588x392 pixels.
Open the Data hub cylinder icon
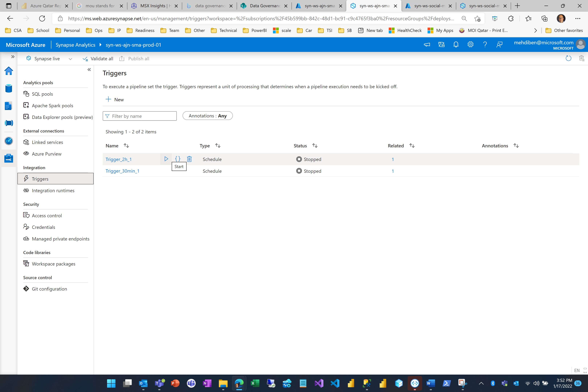pyautogui.click(x=9, y=88)
